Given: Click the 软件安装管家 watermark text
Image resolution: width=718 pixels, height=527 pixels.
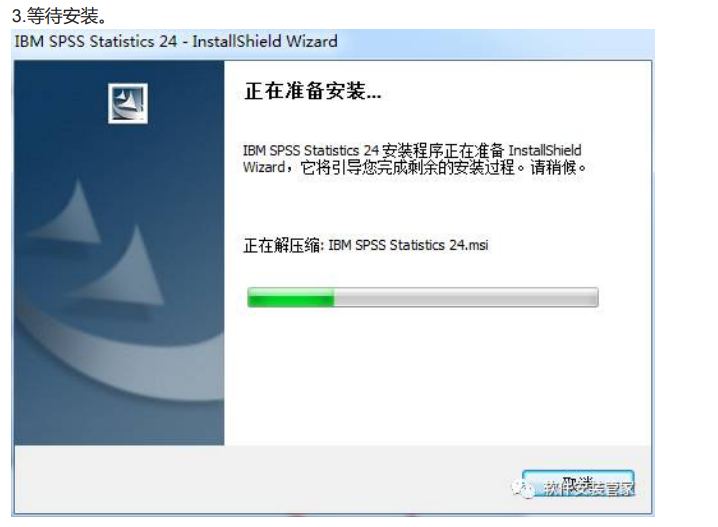Looking at the screenshot, I should (x=589, y=489).
